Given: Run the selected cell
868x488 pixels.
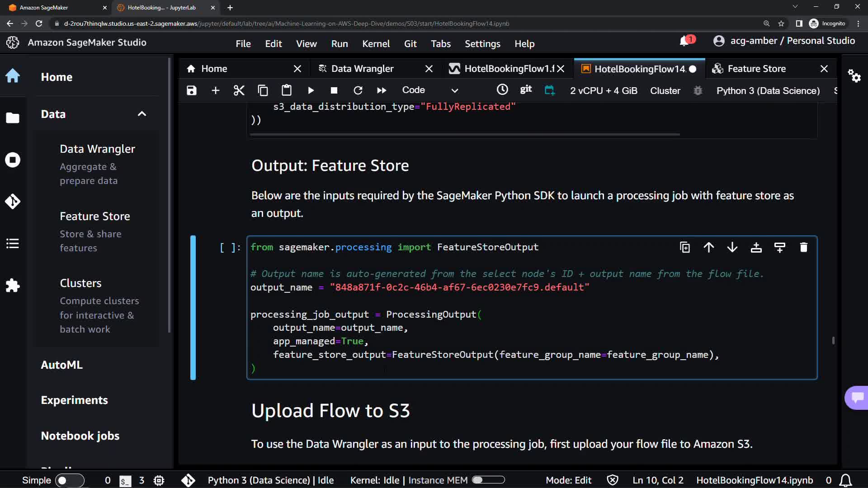Looking at the screenshot, I should (x=311, y=90).
